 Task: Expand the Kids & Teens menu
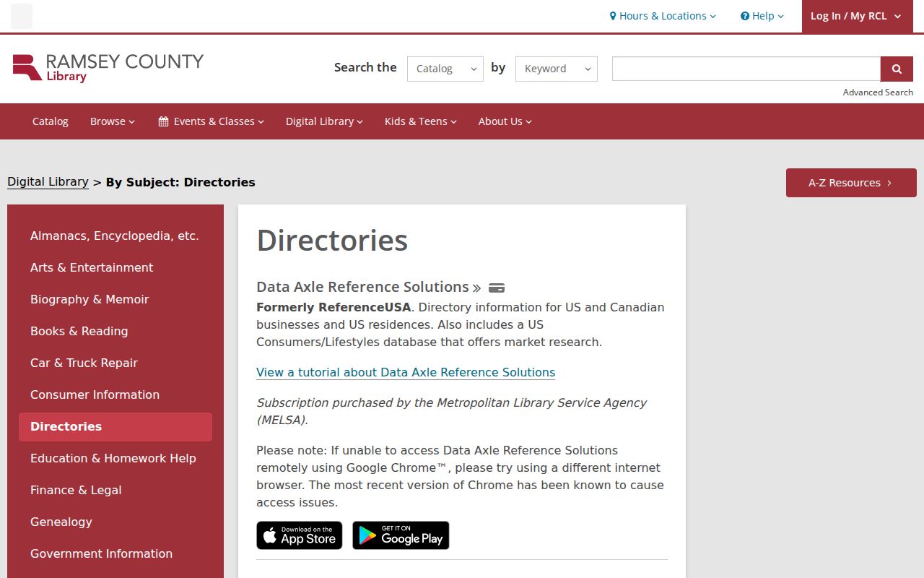coord(421,121)
